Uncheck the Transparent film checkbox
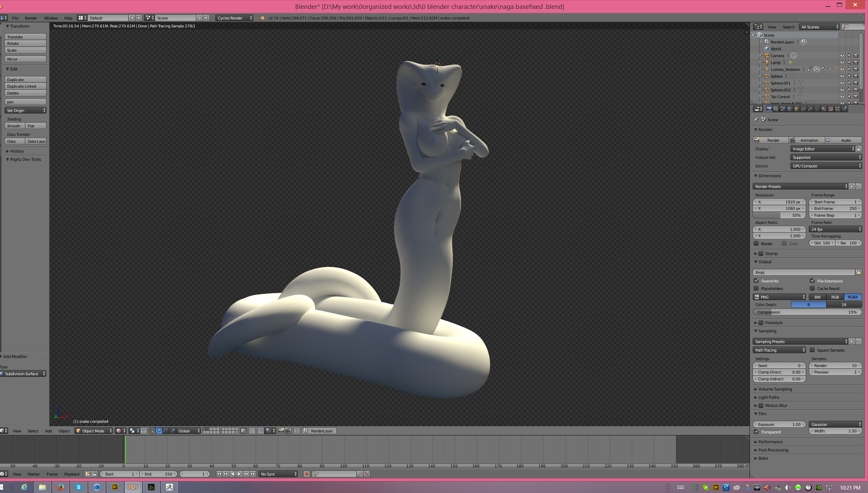This screenshot has height=493, width=868. pyautogui.click(x=756, y=432)
